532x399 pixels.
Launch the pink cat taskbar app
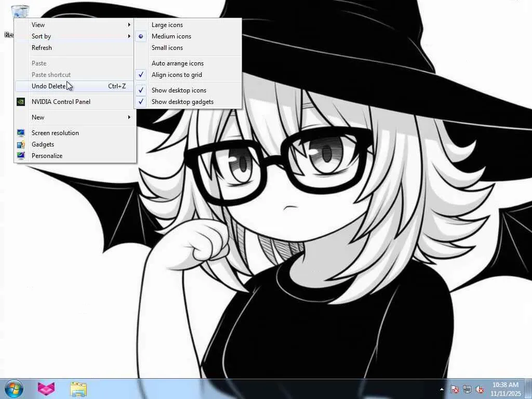[46, 389]
